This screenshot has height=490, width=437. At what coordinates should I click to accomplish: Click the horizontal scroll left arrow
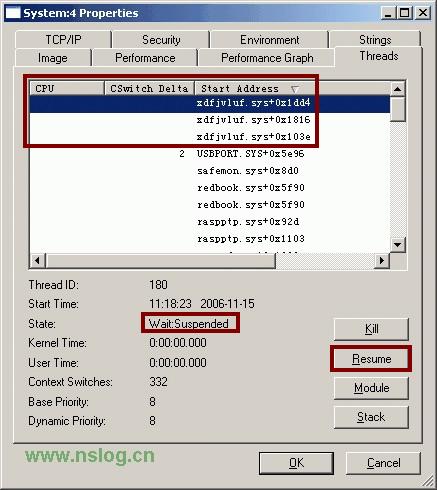(x=38, y=260)
